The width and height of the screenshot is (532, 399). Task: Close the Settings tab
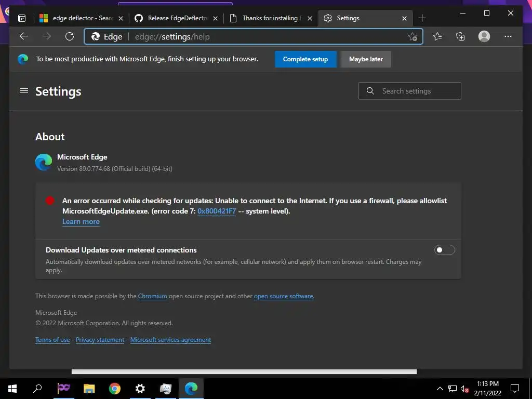coord(404,18)
